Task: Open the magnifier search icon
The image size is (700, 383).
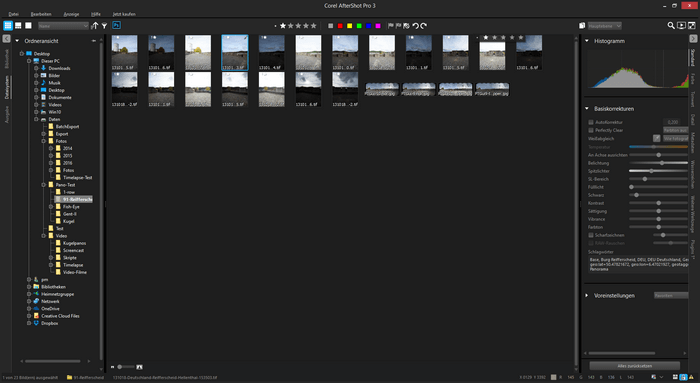Action: click(671, 26)
